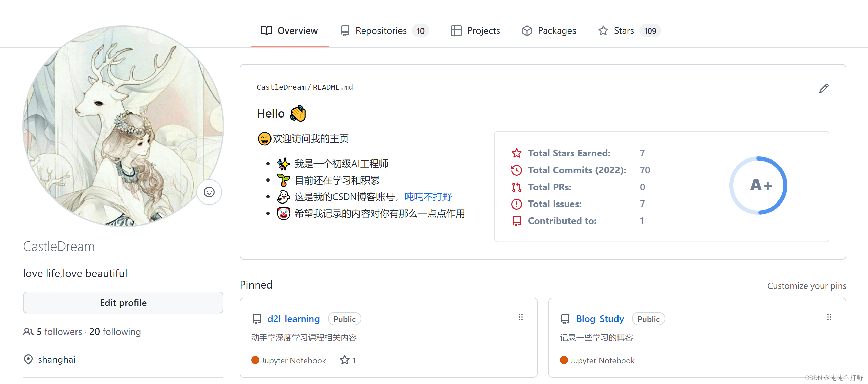Click the pencil edit README icon
Screen dimensions: 868x384
(x=824, y=88)
